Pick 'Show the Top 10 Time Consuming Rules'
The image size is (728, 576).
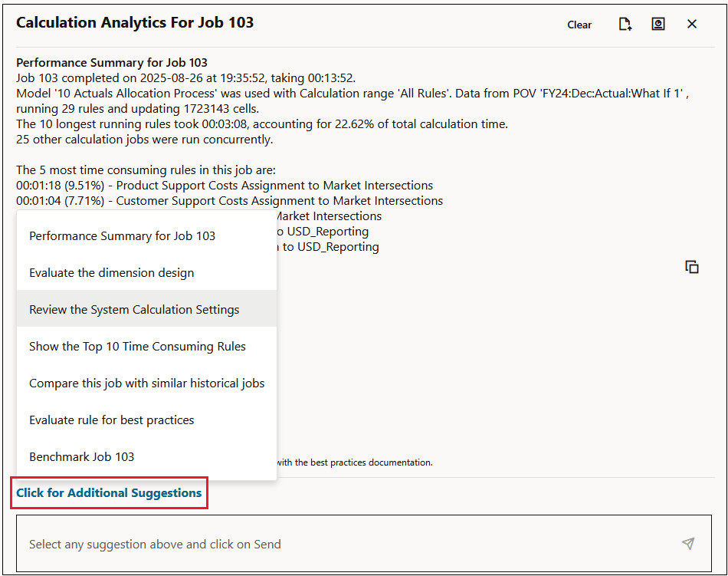click(137, 346)
